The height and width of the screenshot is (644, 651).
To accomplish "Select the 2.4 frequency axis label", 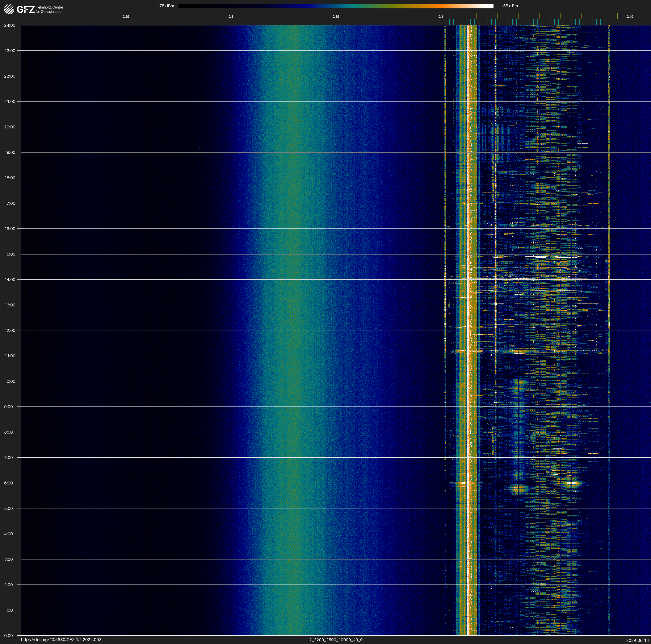I will 441,17.
